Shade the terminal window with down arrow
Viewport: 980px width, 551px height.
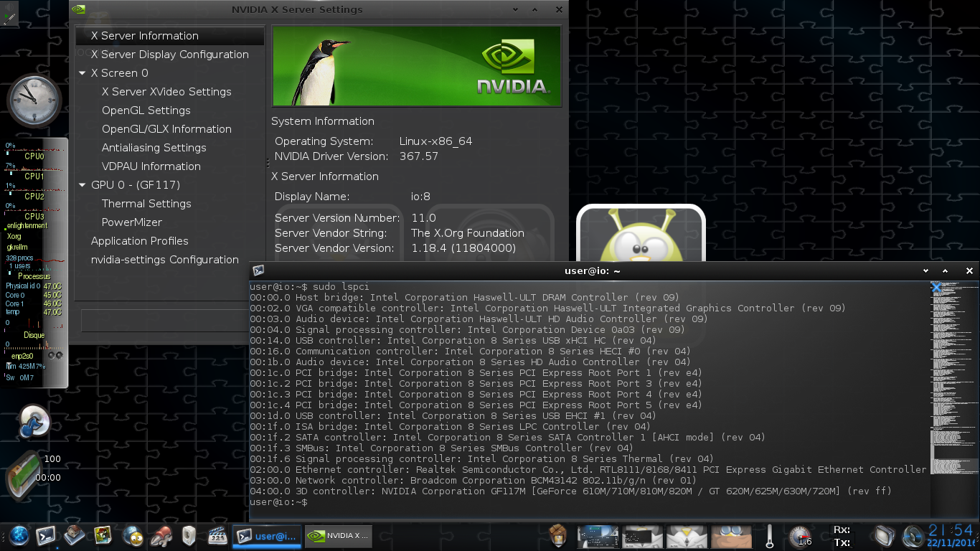coord(926,271)
